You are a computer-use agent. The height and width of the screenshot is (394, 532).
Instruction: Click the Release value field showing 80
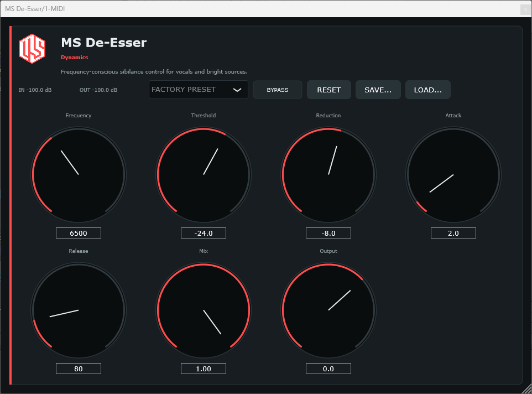click(79, 369)
